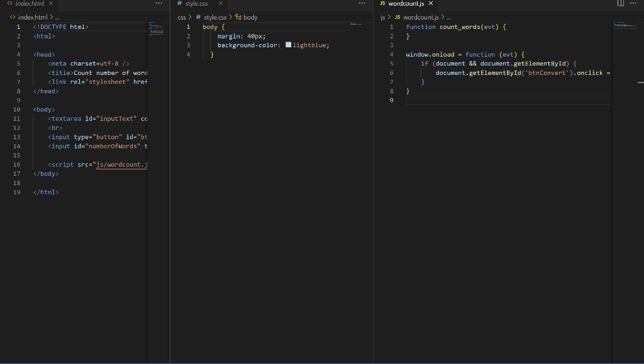Click the '</body>' closing tag
The image size is (644, 364).
(x=46, y=174)
